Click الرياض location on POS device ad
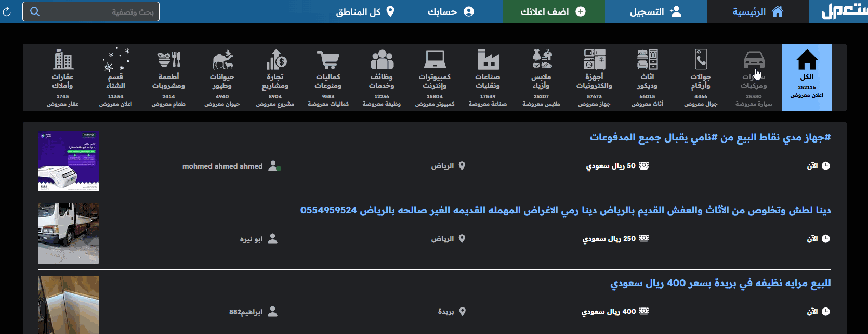Image resolution: width=868 pixels, height=334 pixels. (x=442, y=166)
